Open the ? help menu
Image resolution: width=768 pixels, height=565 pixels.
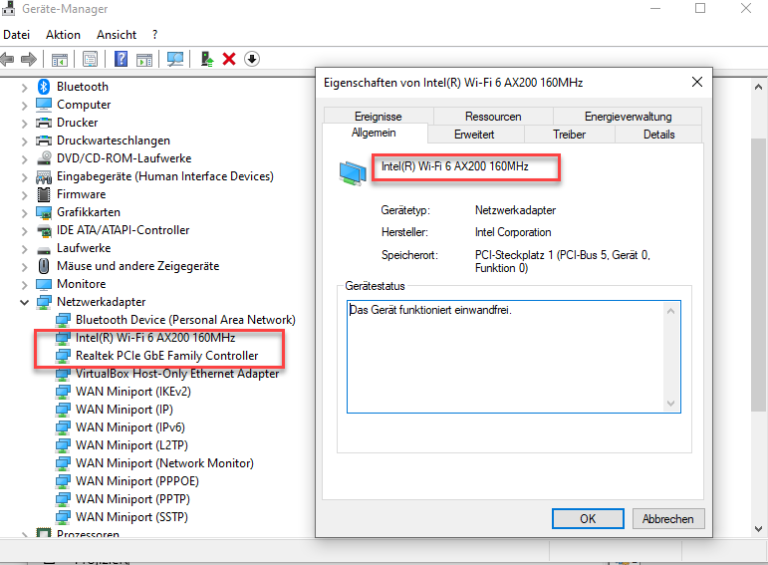(155, 35)
